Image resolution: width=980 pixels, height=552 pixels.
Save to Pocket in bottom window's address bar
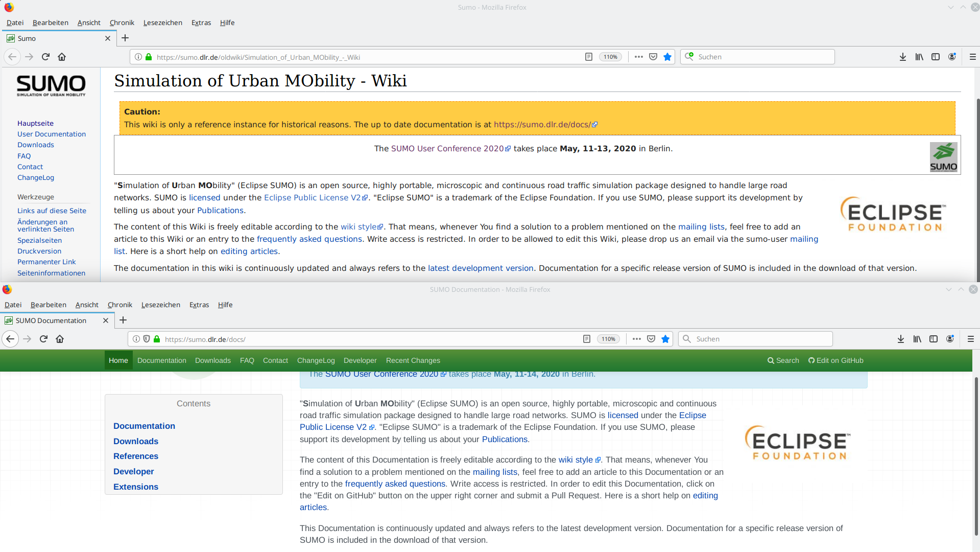[x=651, y=339]
